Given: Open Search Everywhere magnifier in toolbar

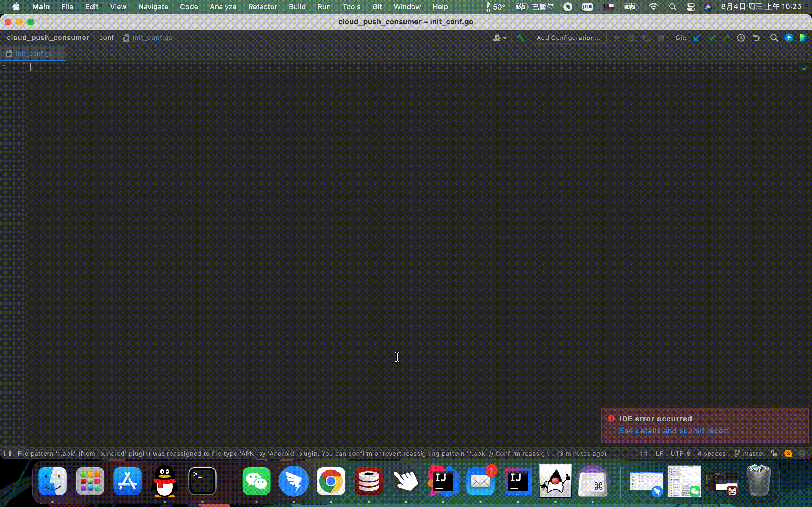Looking at the screenshot, I should pos(774,37).
